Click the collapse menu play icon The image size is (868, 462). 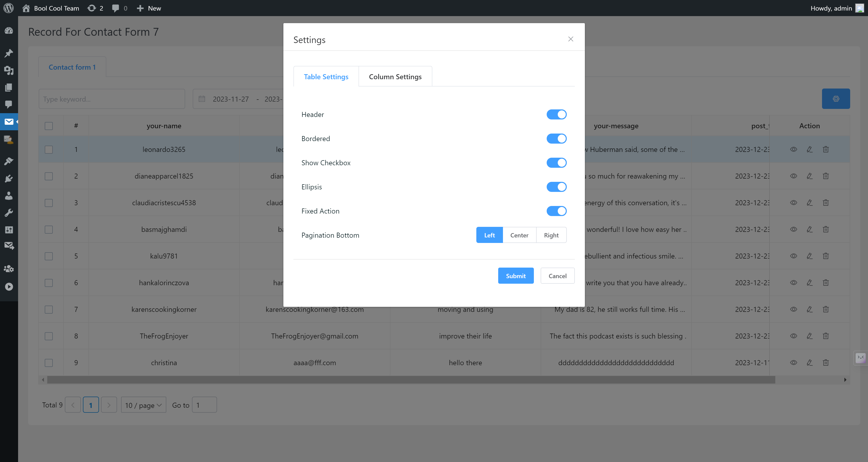point(9,287)
